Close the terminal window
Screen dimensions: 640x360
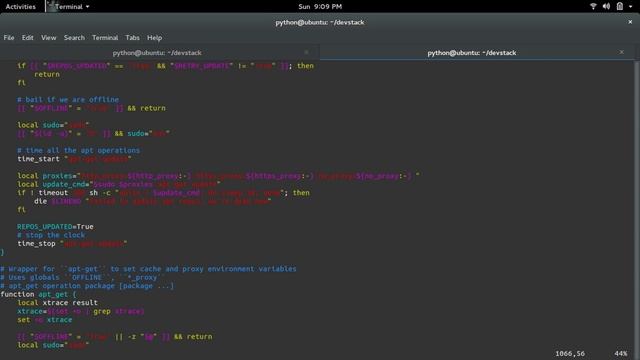630,22
